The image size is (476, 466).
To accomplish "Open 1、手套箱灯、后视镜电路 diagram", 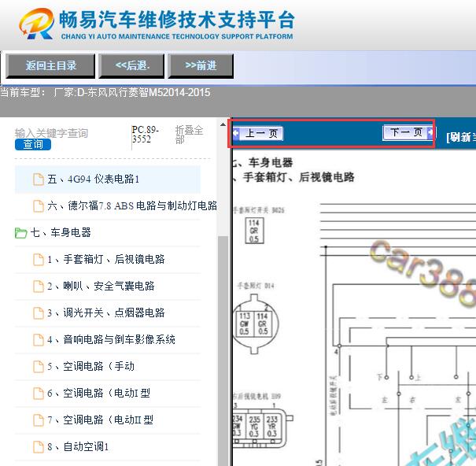I will [x=106, y=259].
